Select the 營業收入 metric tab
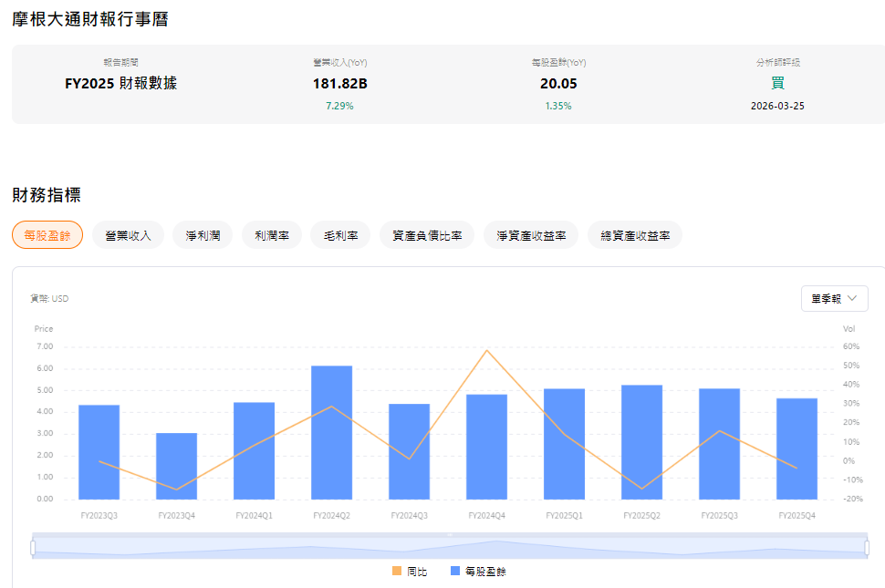The height and width of the screenshot is (588, 885). point(127,234)
